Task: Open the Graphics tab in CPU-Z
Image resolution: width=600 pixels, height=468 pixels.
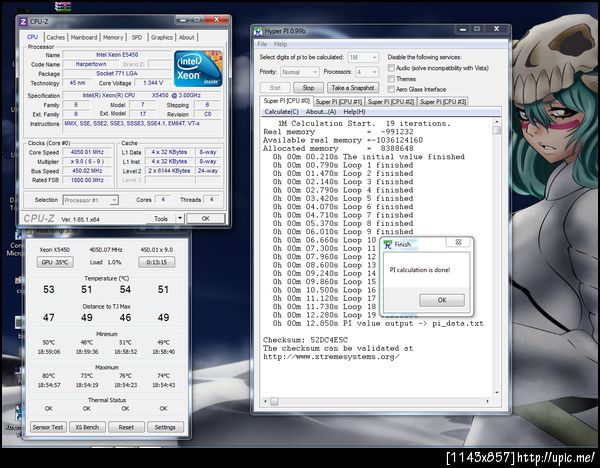Action: click(x=161, y=38)
